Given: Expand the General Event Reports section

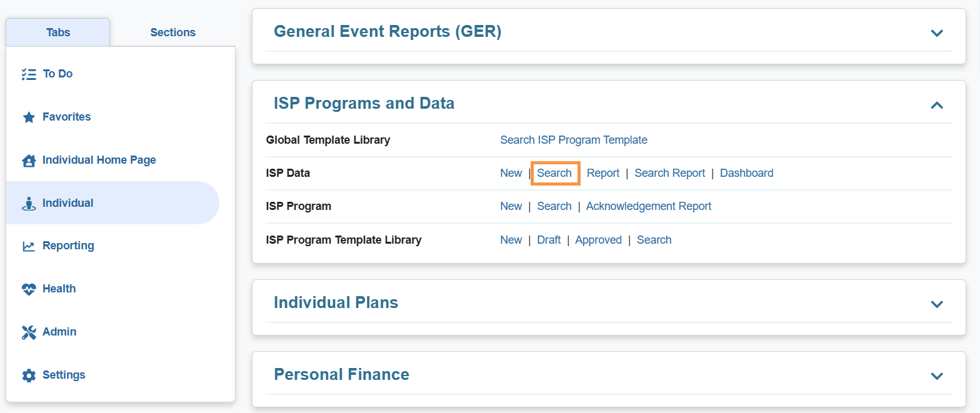Looking at the screenshot, I should point(936,33).
